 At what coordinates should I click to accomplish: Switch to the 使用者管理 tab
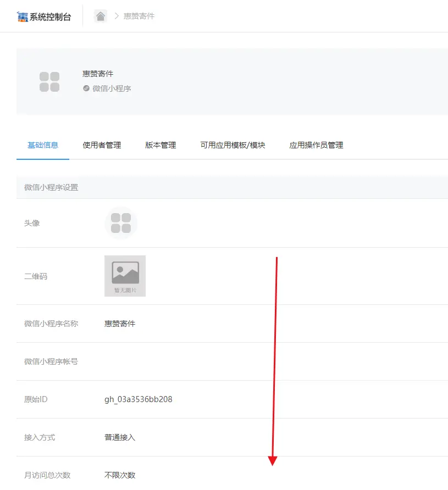tap(102, 146)
